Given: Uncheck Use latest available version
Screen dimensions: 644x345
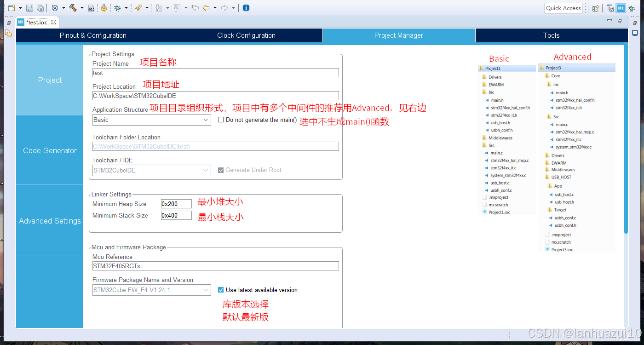Looking at the screenshot, I should [x=221, y=290].
